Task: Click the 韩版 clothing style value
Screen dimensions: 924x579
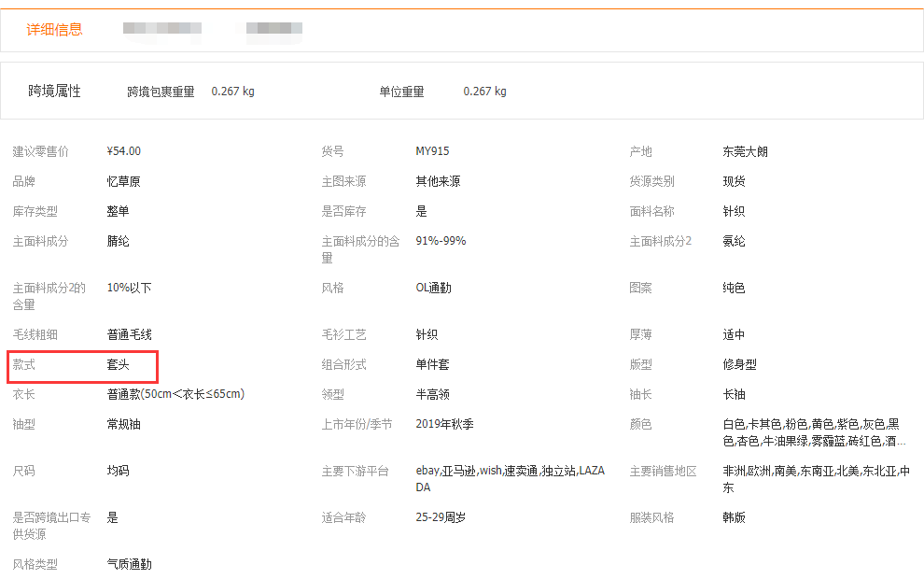Action: (x=734, y=517)
